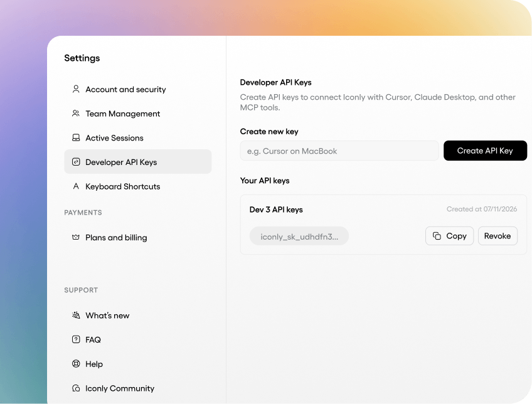532x404 pixels.
Task: Click the Keyboard Shortcuts letter A icon
Action: coord(76,186)
